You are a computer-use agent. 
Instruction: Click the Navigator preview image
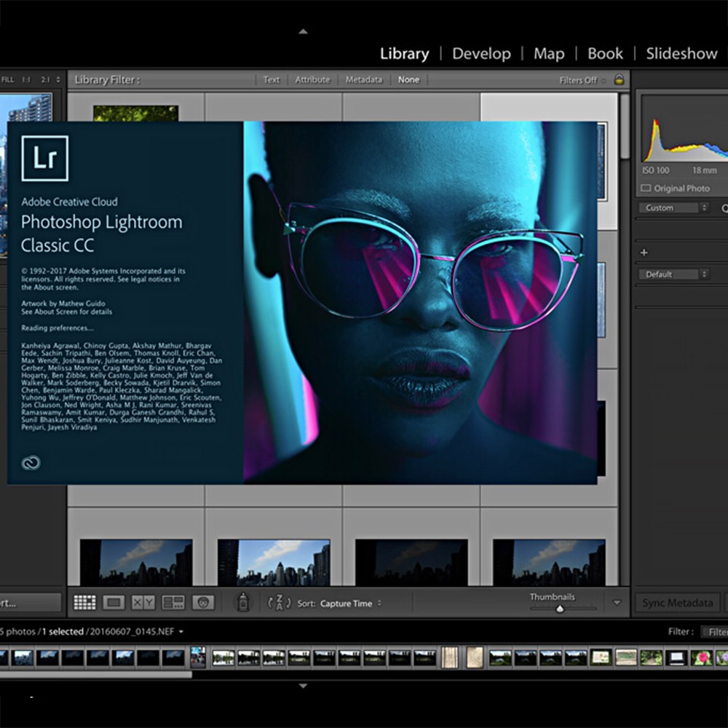[x=26, y=108]
